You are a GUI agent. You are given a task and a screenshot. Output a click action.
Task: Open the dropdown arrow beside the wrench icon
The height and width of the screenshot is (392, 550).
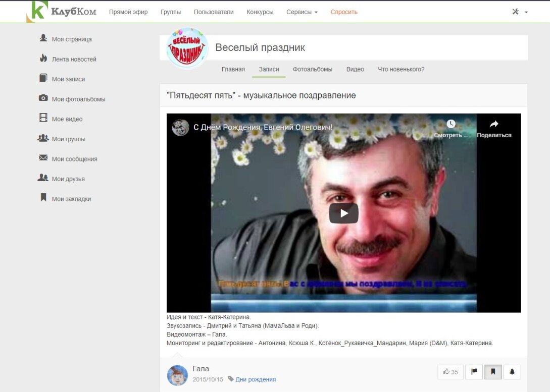pos(526,11)
